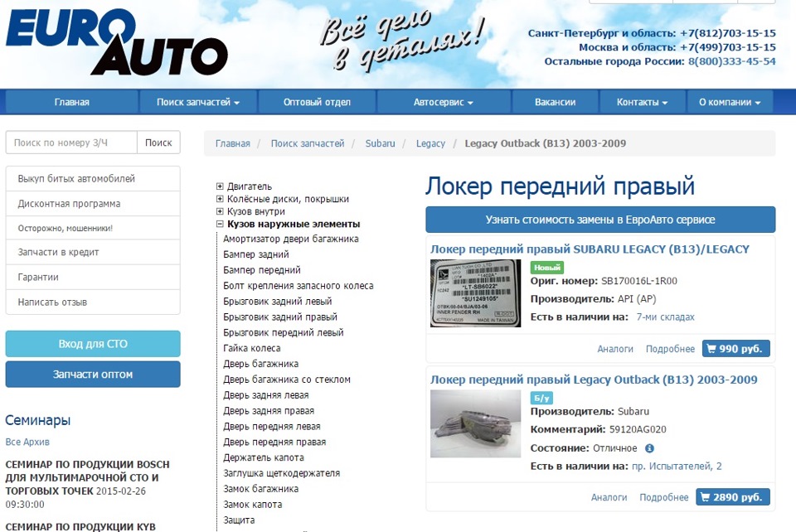This screenshot has height=532, width=796.
Task: Open the SUBARU LEGACY (B13)/LEGACY product title
Action: [590, 249]
